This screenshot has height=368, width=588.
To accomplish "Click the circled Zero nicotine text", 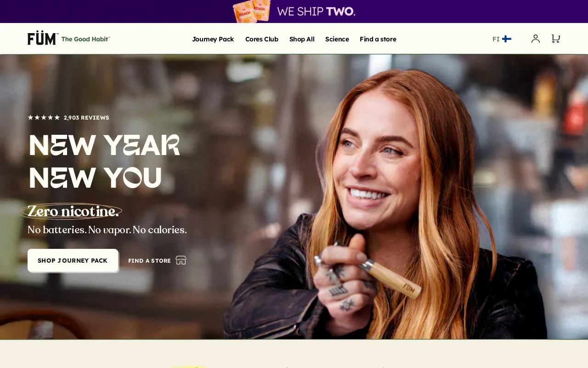I will coord(73,212).
